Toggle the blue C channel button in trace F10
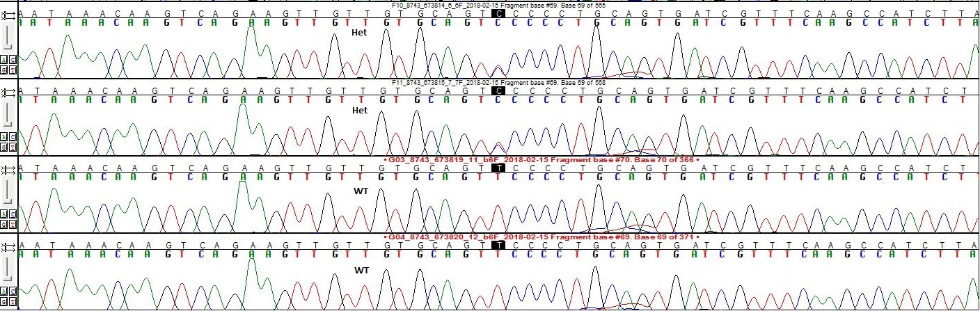The image size is (980, 311). pyautogui.click(x=13, y=61)
